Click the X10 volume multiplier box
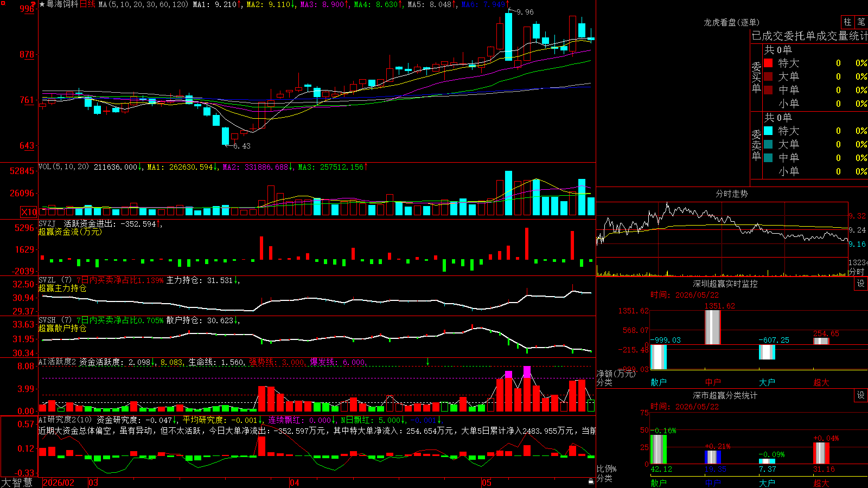 pos(29,212)
